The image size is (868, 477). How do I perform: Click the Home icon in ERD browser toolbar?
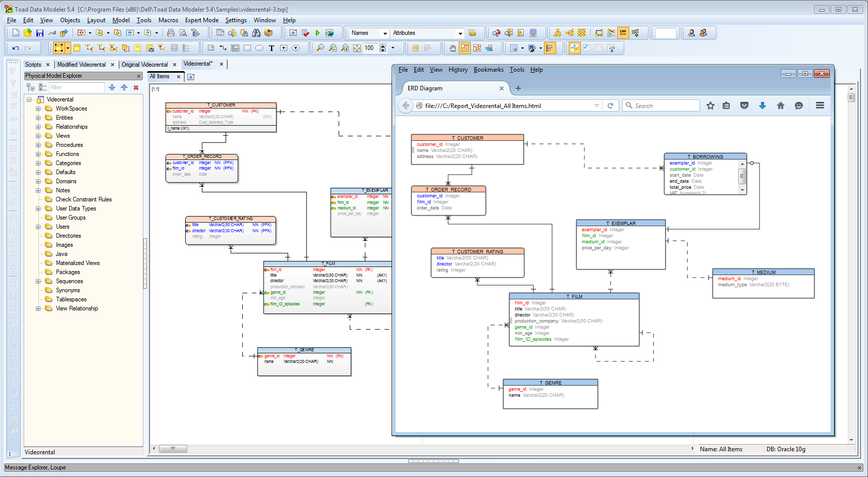pyautogui.click(x=780, y=105)
